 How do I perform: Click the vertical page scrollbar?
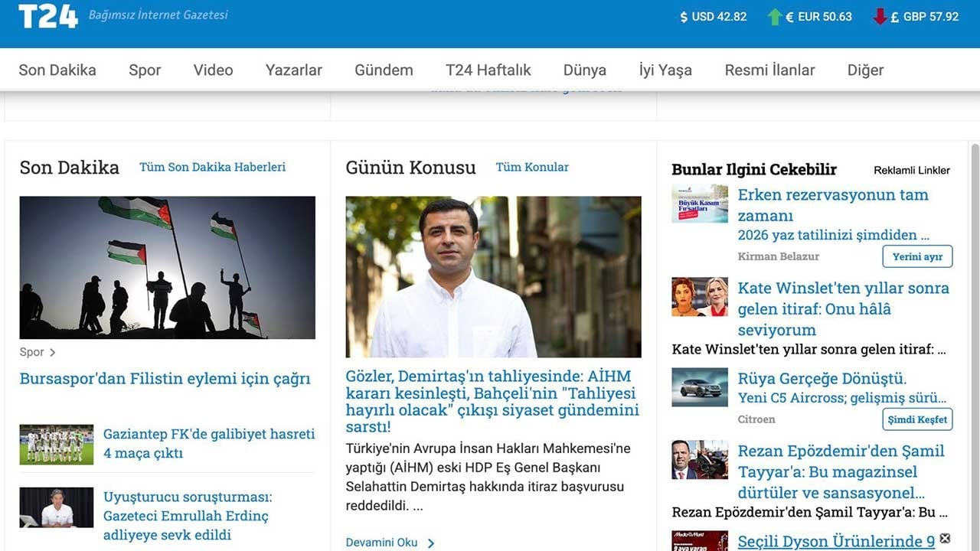[x=974, y=344]
